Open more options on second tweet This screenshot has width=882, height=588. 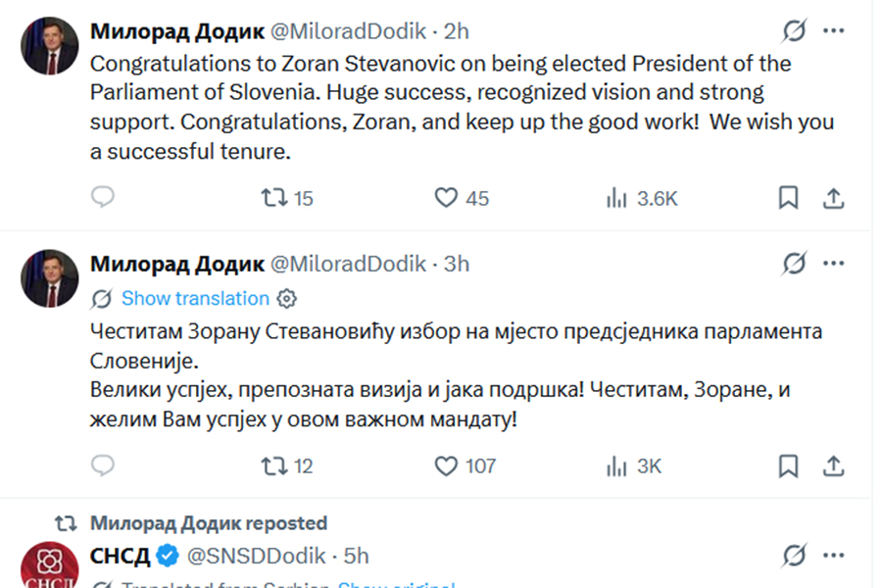click(x=834, y=264)
